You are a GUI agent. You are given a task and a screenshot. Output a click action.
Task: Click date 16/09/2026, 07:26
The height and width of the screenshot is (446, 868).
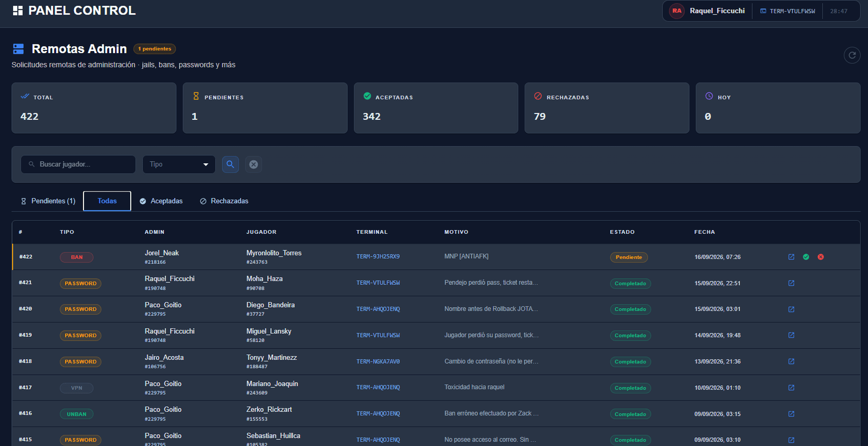(718, 257)
